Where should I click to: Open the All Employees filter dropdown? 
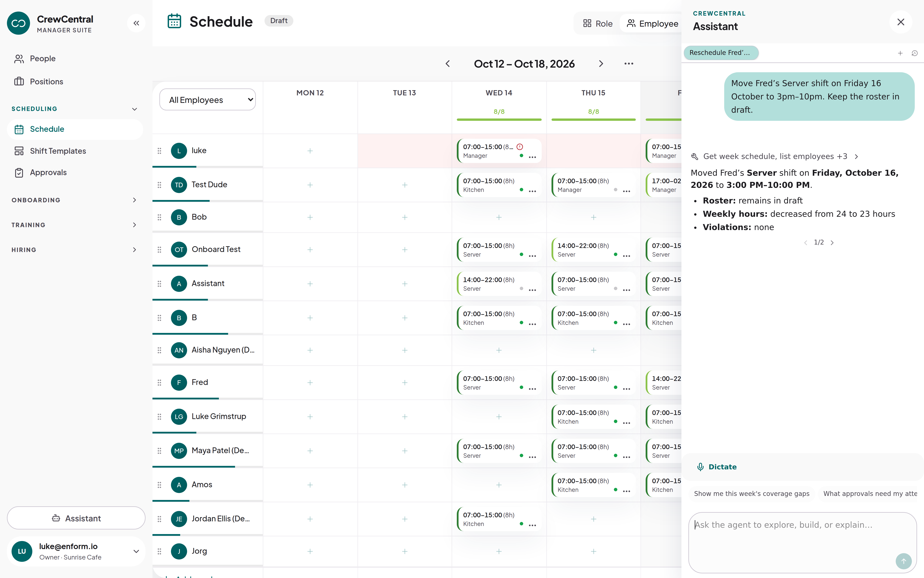coord(207,100)
